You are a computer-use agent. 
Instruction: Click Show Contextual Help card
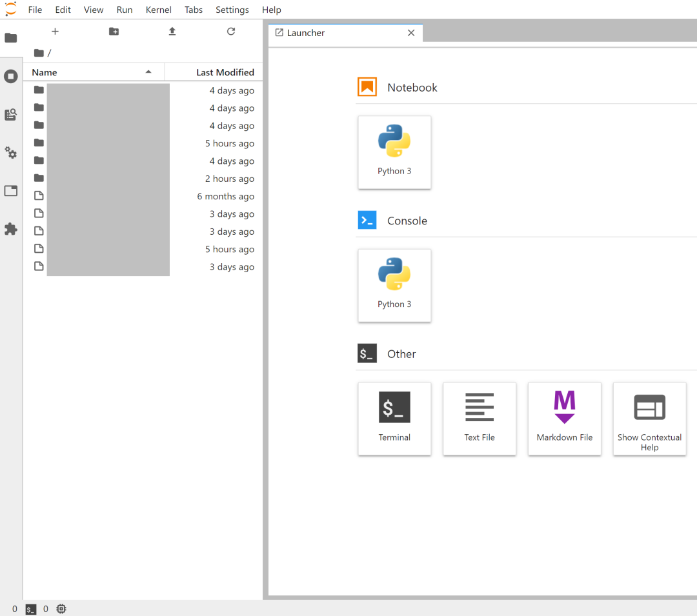(649, 419)
